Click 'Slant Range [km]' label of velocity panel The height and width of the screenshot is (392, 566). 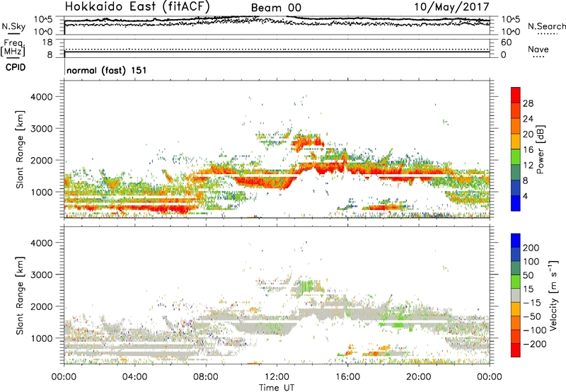tap(20, 296)
